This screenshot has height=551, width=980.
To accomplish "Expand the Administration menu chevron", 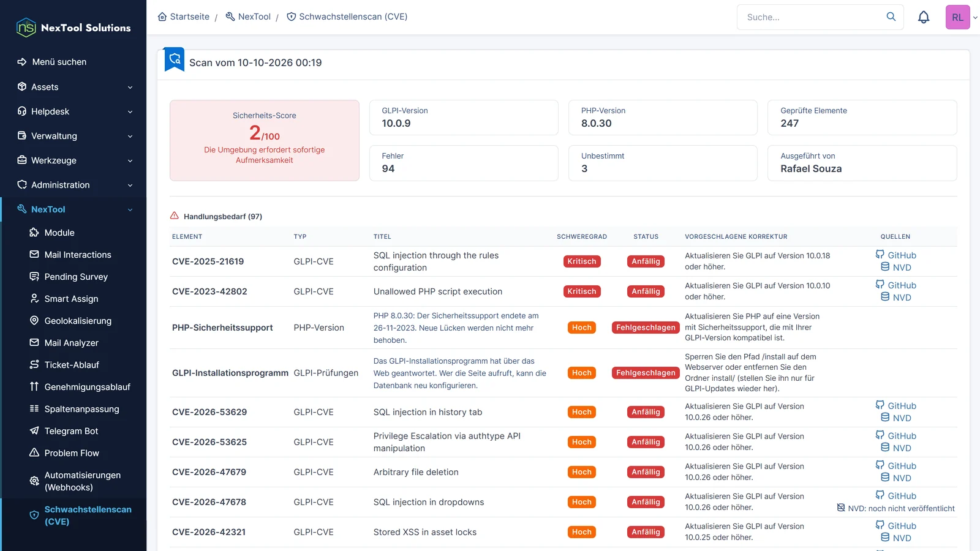I will 130,186.
